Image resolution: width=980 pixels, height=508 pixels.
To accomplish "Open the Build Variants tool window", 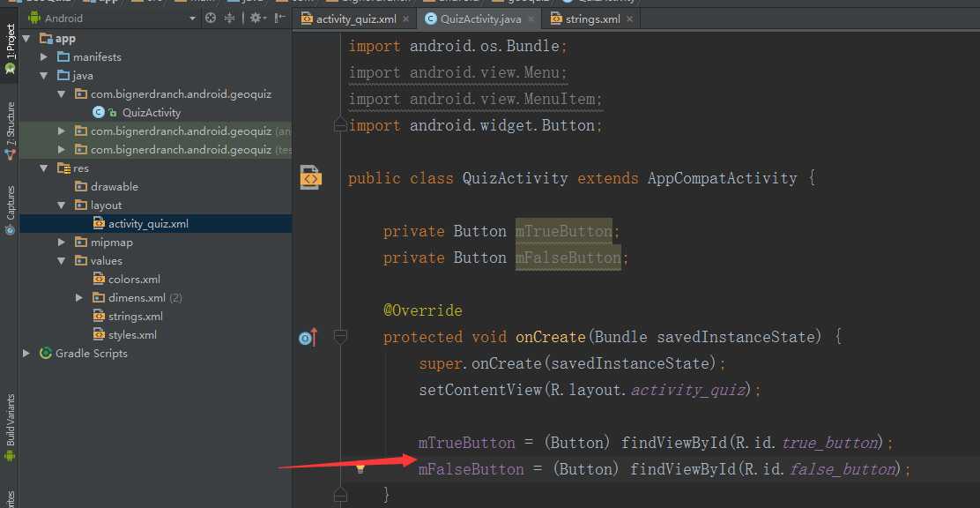I will pos(10,428).
